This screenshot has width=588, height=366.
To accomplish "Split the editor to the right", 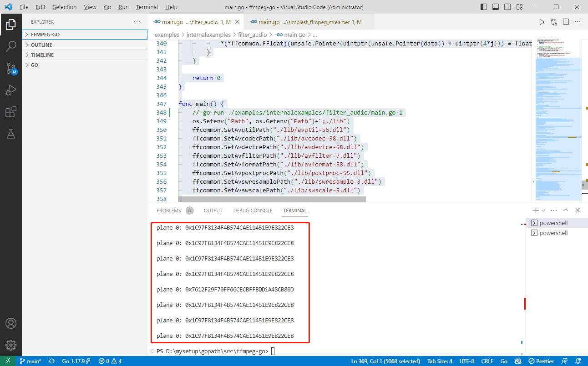I will click(x=566, y=22).
